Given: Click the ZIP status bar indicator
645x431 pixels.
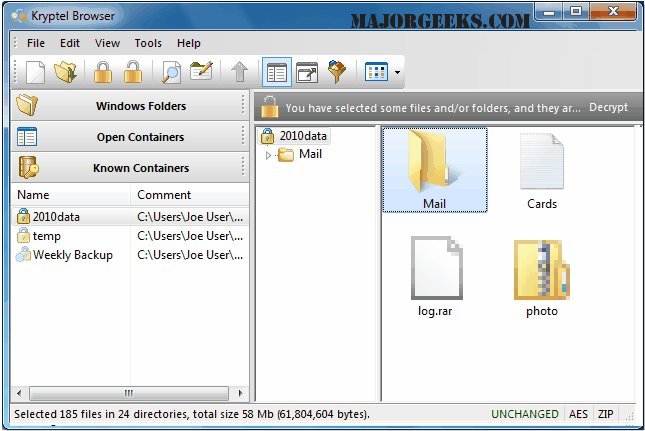Looking at the screenshot, I should coord(606,414).
